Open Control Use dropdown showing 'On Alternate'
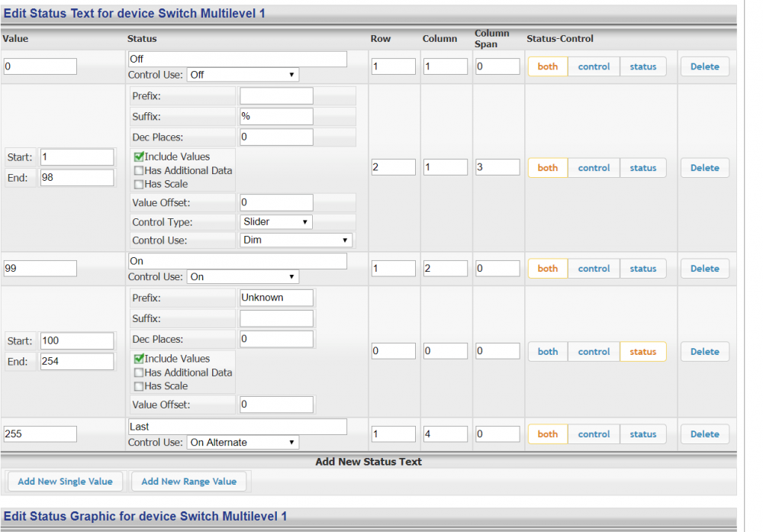Image resolution: width=763 pixels, height=532 pixels. coord(243,443)
